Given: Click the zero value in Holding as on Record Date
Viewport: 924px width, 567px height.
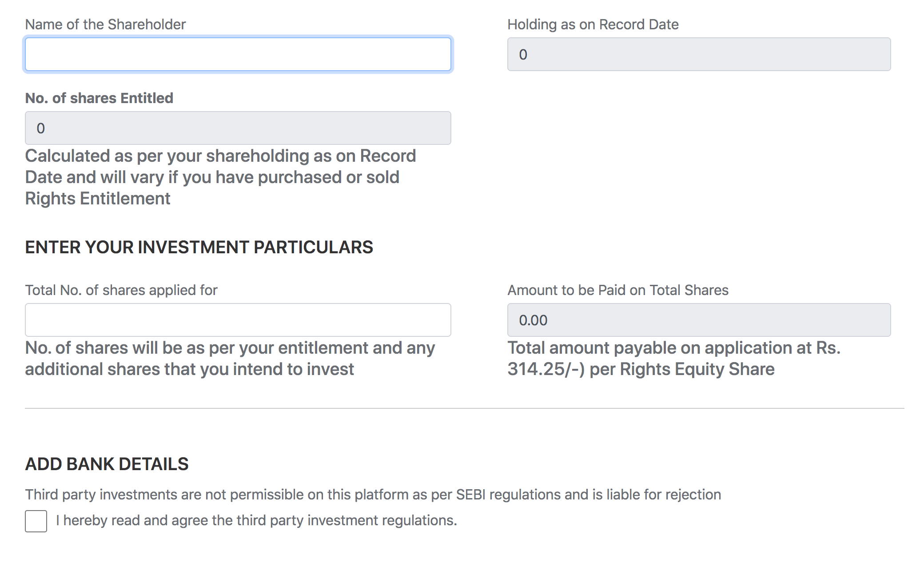Looking at the screenshot, I should click(523, 55).
